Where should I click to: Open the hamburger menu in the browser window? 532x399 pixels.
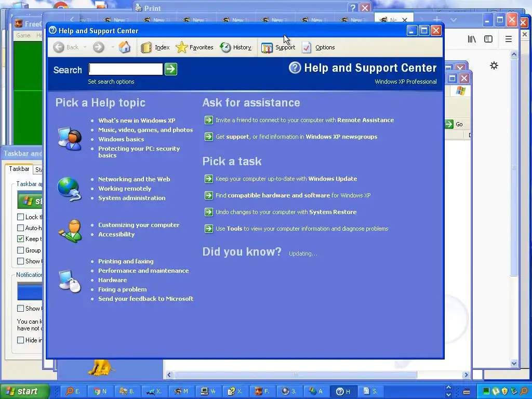(x=508, y=39)
